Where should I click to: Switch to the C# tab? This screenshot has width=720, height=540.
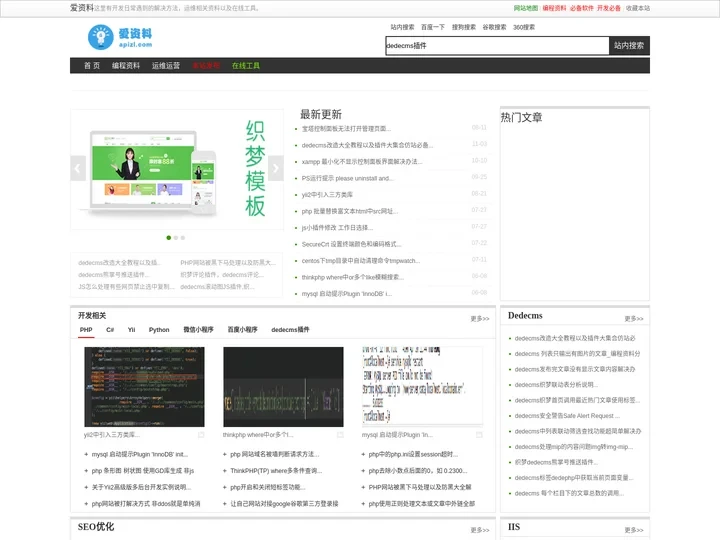[x=110, y=330]
